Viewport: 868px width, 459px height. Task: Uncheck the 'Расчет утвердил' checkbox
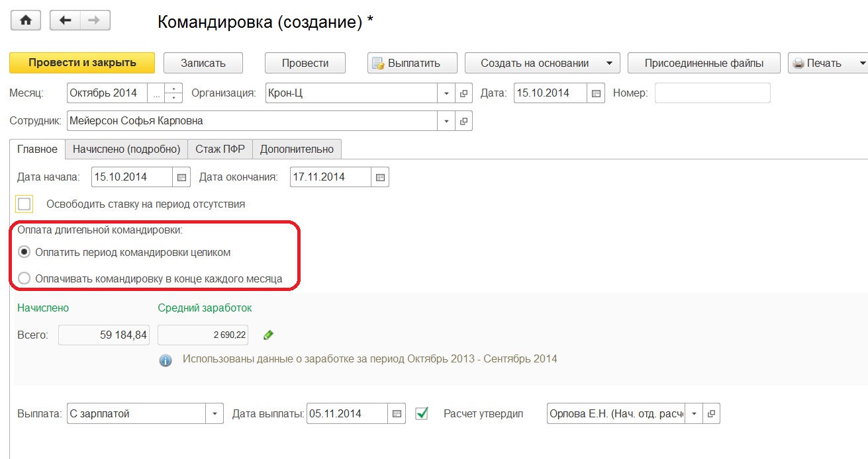coord(422,413)
